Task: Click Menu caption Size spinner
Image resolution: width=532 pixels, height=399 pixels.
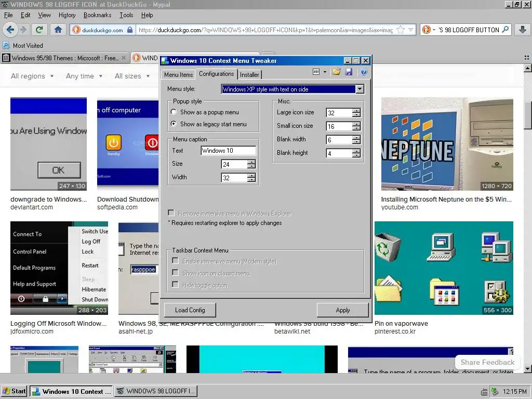Action: click(251, 164)
